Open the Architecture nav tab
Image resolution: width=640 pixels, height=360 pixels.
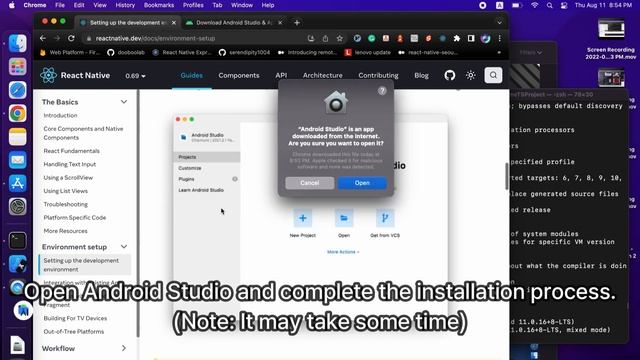point(322,76)
